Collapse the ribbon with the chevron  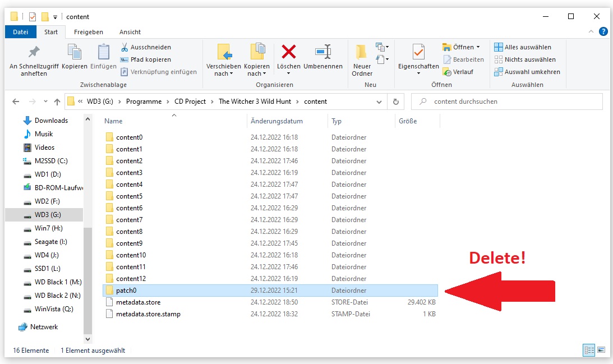(591, 31)
